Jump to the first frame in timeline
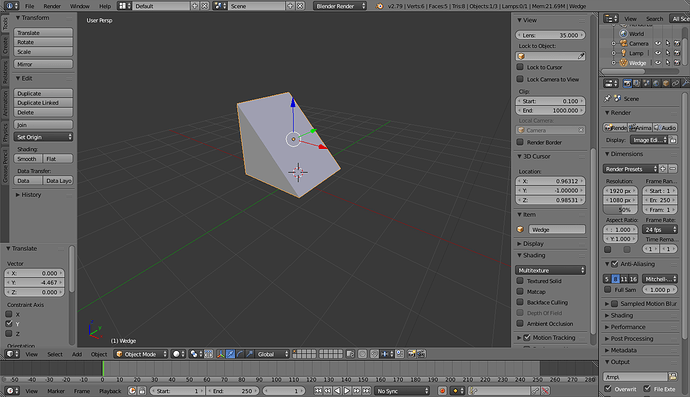This screenshot has width=690, height=397. tap(318, 391)
